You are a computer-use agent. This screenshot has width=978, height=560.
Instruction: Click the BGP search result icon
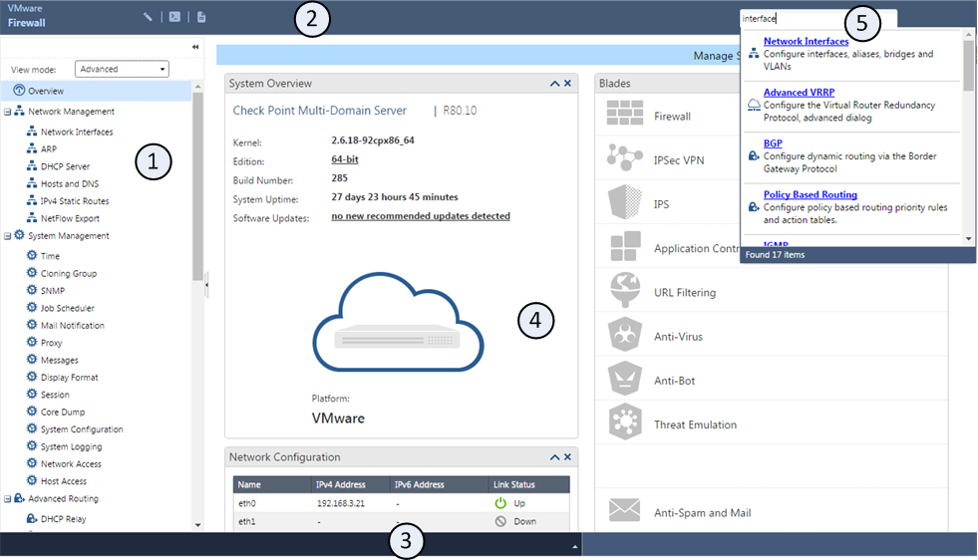point(754,155)
